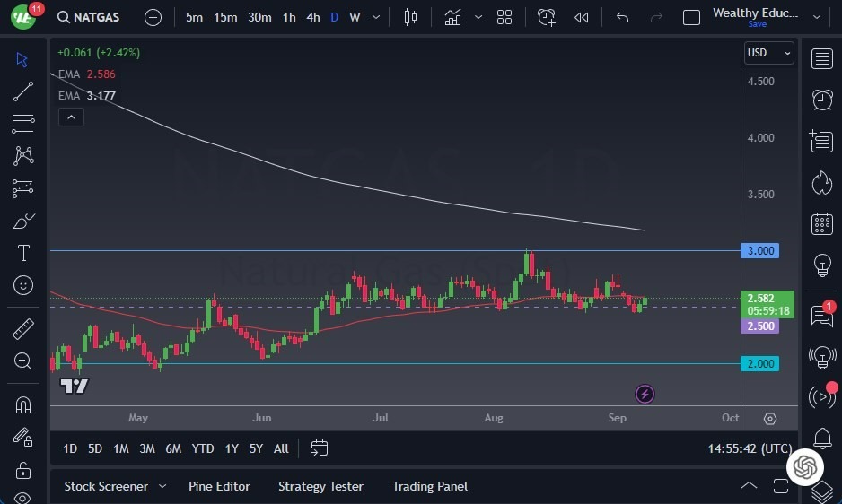Open the measure ruler tool
Image resolution: width=842 pixels, height=504 pixels.
[23, 329]
